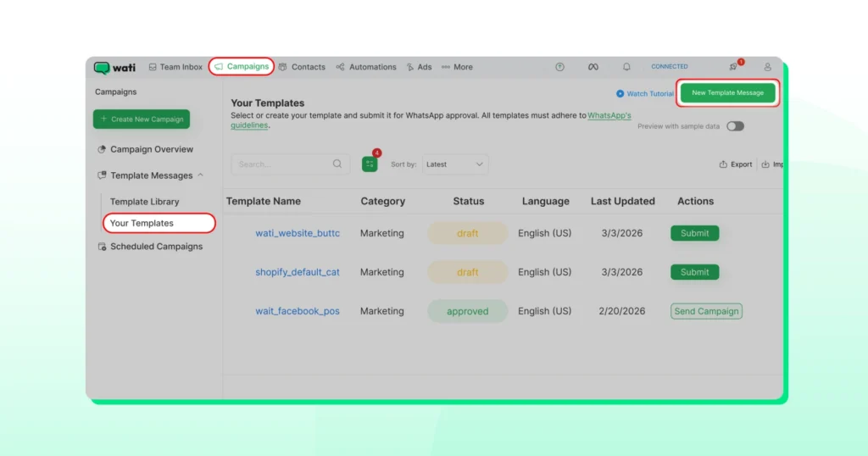The width and height of the screenshot is (868, 456).
Task: Click the Your Templates heading
Action: 267,103
